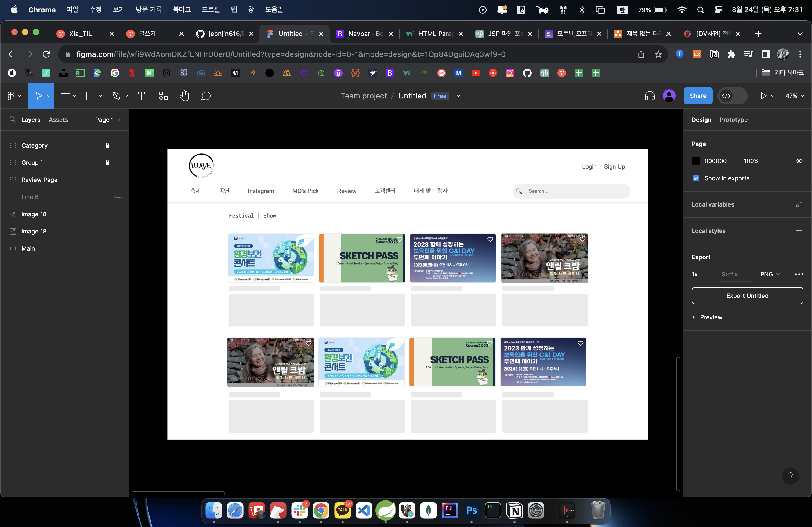
Task: Select the Text tool in toolbar
Action: (x=141, y=96)
